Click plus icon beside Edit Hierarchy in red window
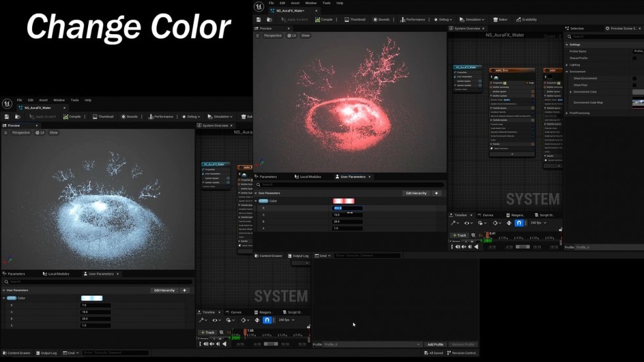The image size is (644, 362). (436, 193)
